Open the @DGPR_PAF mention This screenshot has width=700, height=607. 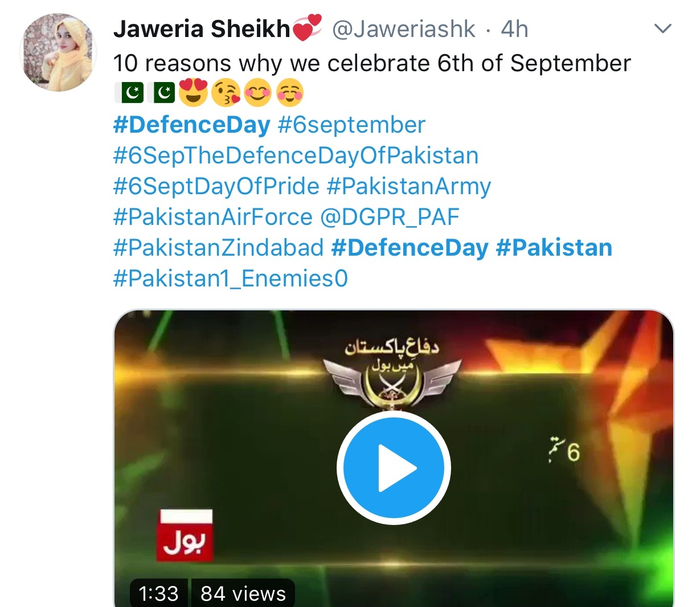click(x=390, y=217)
